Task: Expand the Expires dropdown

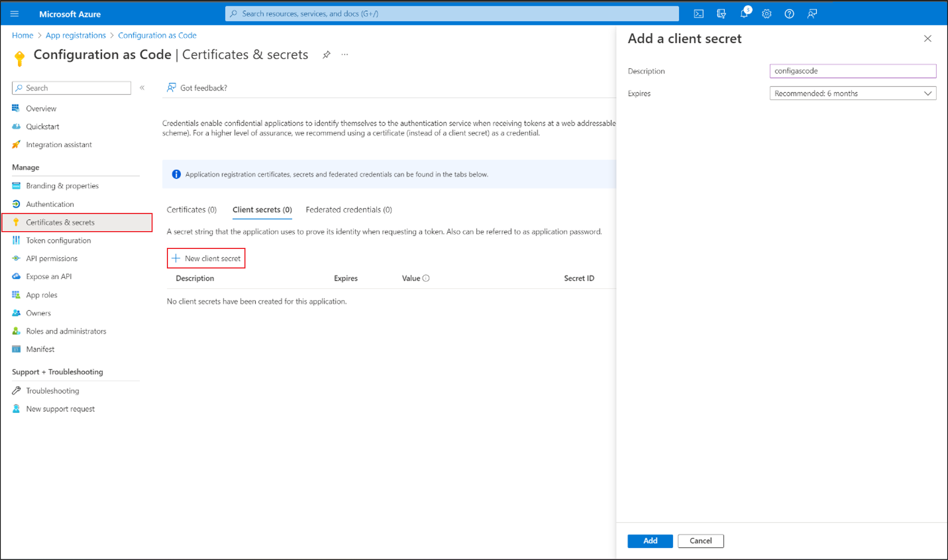Action: coord(853,93)
